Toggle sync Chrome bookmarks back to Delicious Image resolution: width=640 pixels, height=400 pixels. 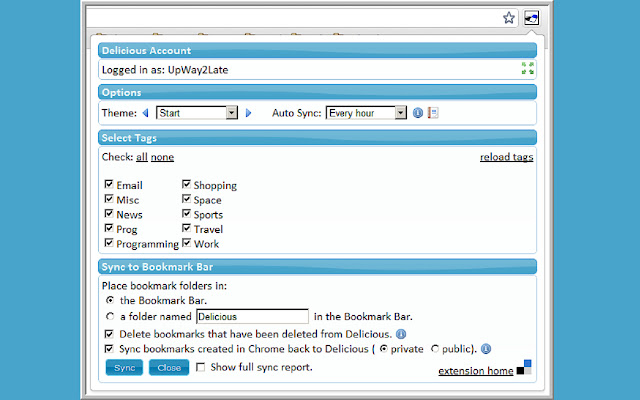tap(109, 349)
